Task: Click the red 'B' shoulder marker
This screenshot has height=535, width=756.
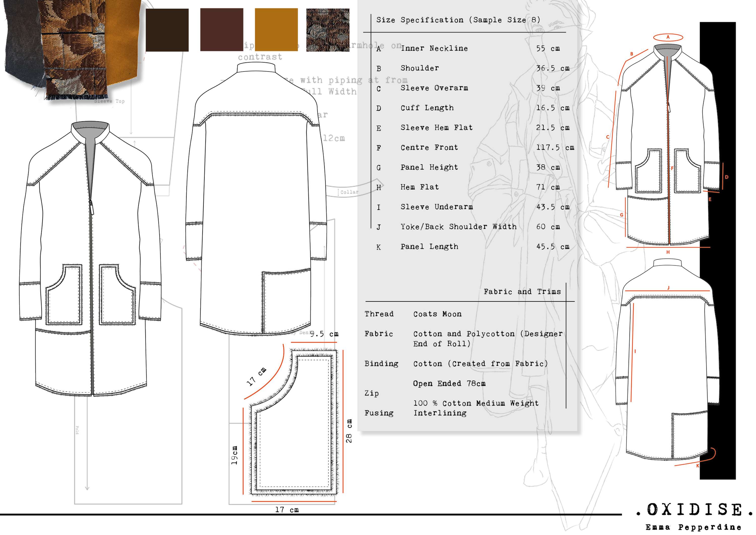Action: tap(632, 54)
